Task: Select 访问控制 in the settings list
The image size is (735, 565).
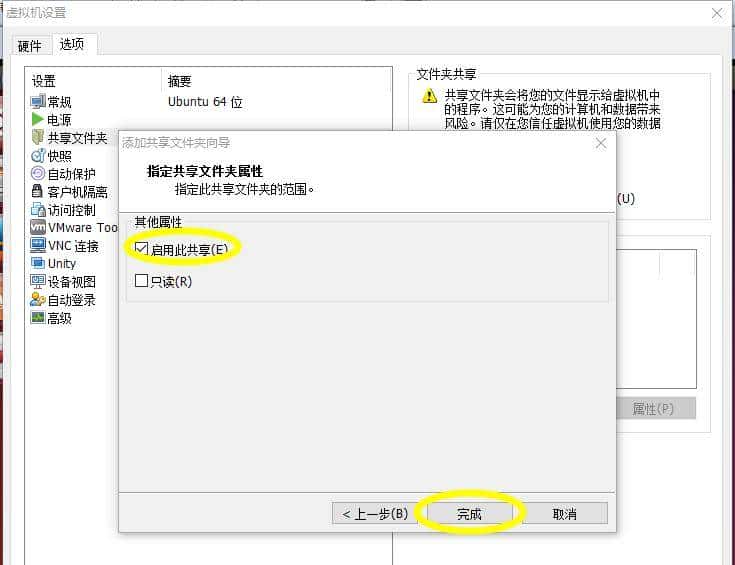Action: click(x=72, y=210)
